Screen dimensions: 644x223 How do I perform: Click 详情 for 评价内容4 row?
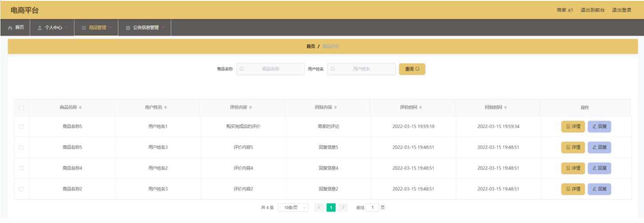[573, 168]
